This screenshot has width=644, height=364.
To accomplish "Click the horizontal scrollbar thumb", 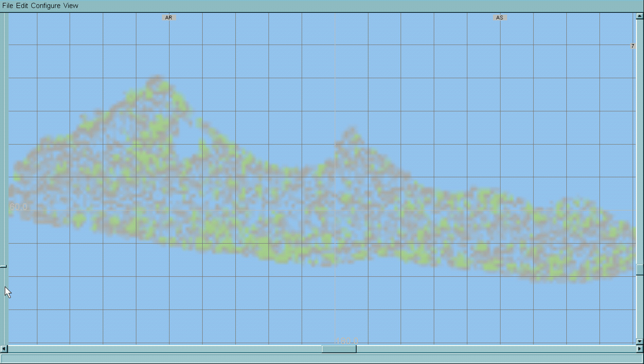I will [339, 349].
